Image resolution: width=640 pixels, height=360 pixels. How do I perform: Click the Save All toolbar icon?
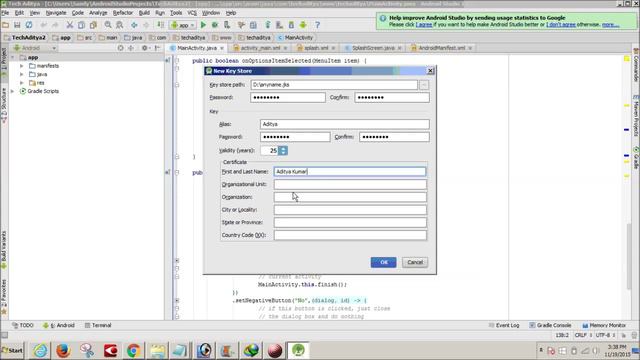pyautogui.click(x=17, y=25)
